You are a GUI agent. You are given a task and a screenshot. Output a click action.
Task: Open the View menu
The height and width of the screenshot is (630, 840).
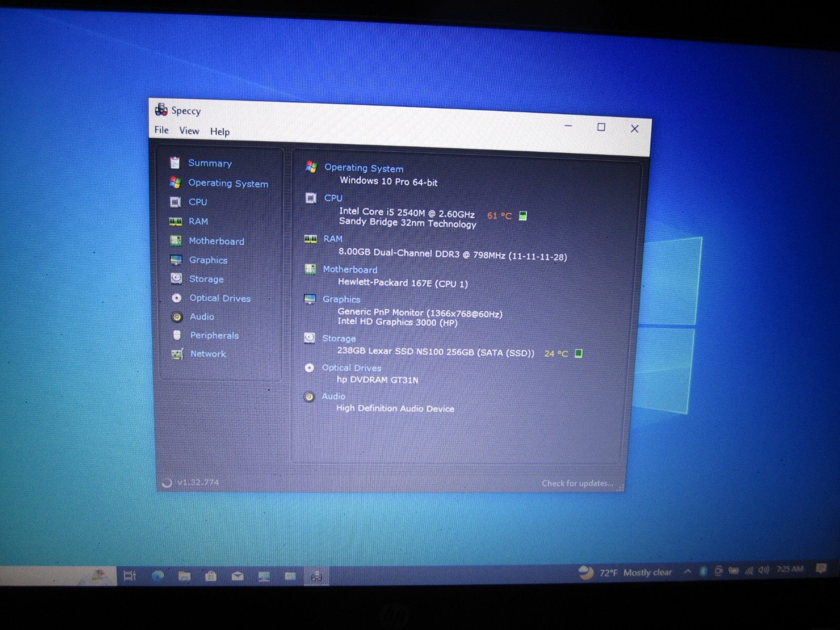[x=189, y=131]
